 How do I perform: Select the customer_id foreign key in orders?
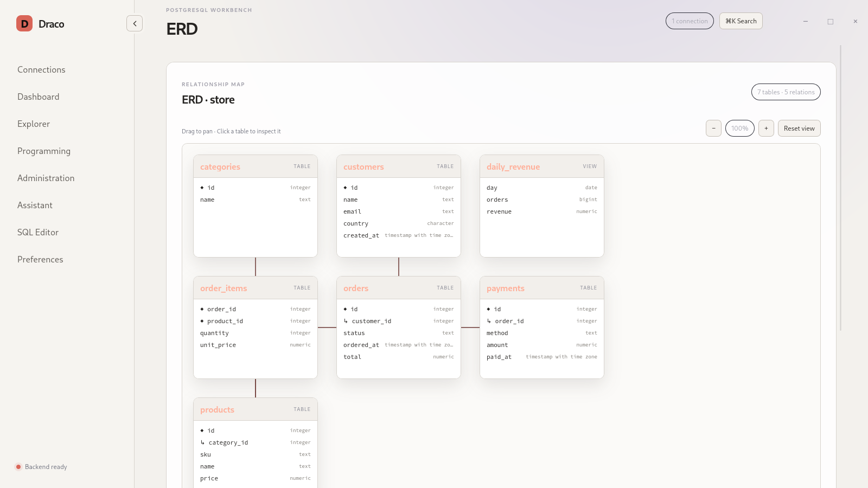pos(399,321)
